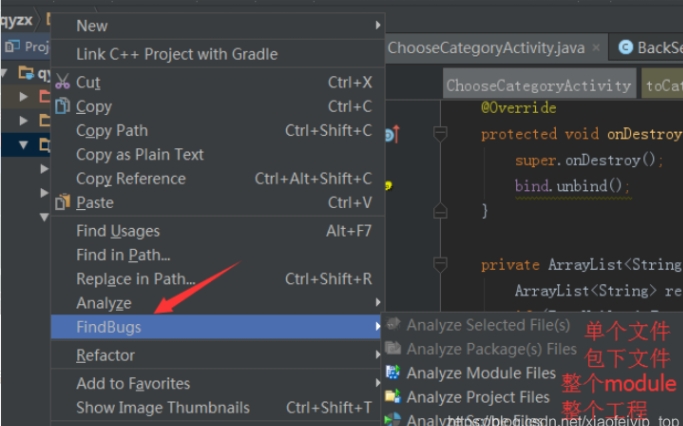The image size is (683, 426).
Task: Switch to ChooseCategoryActivity.java editor tab
Action: (486, 47)
